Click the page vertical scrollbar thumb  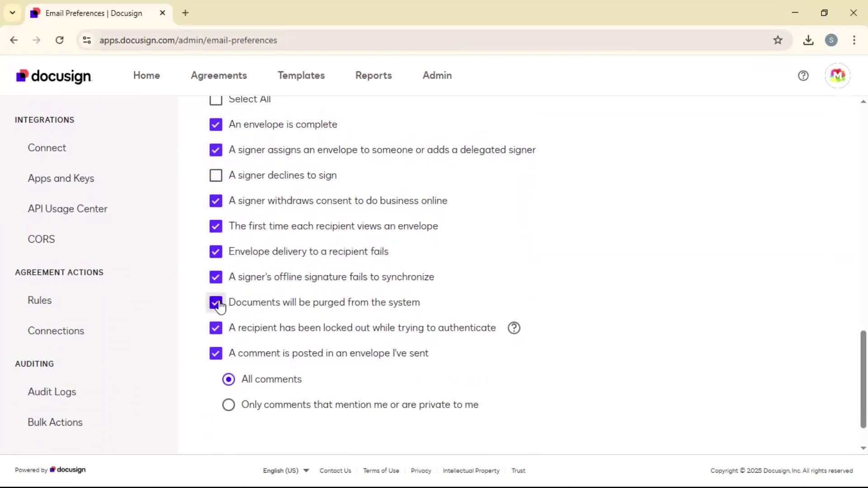[863, 379]
